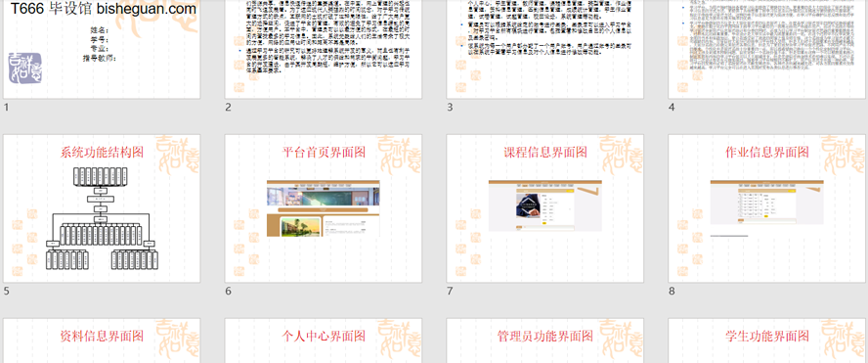868x363 pixels.
Task: Open slide 8 作业信息界面图
Action: 766,208
